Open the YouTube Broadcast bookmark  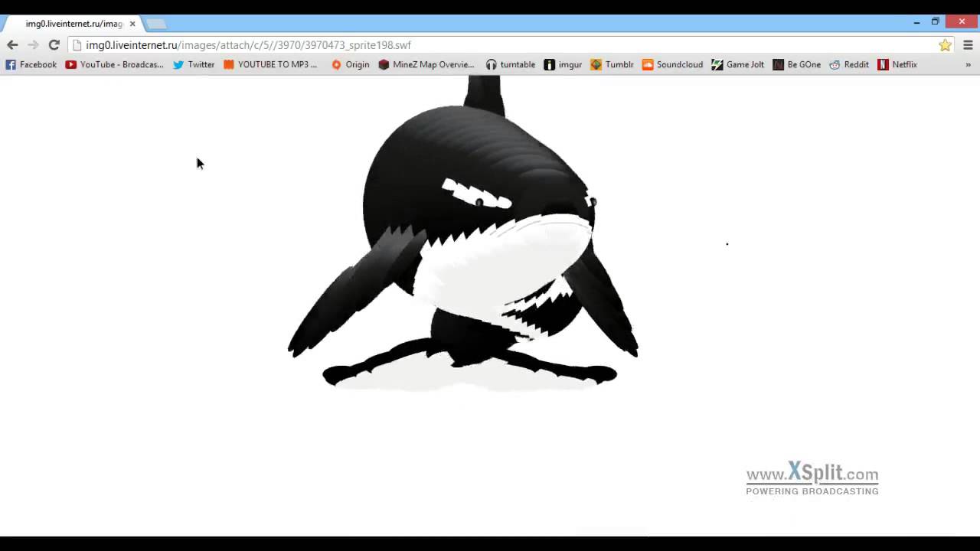tap(115, 65)
